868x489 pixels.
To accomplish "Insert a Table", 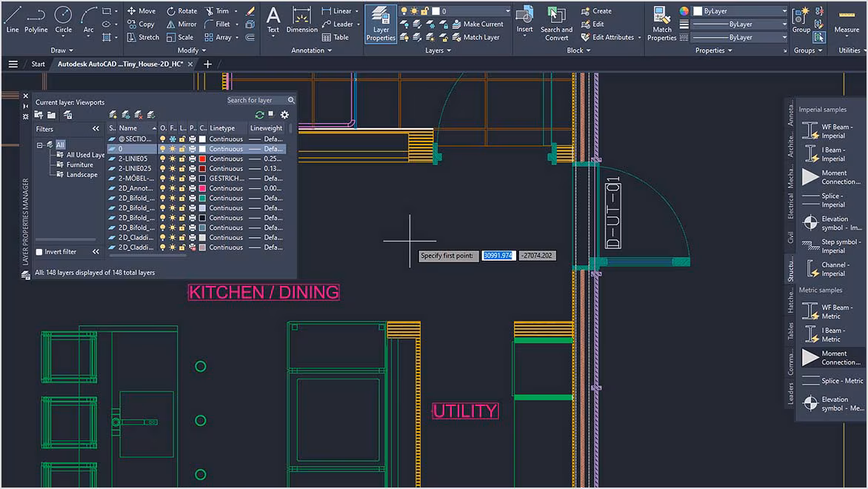I will click(335, 37).
